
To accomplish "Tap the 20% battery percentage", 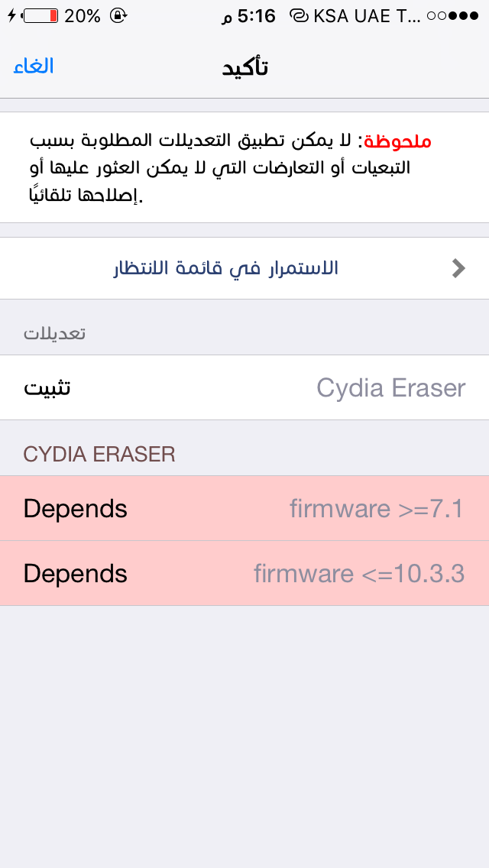I will [83, 15].
